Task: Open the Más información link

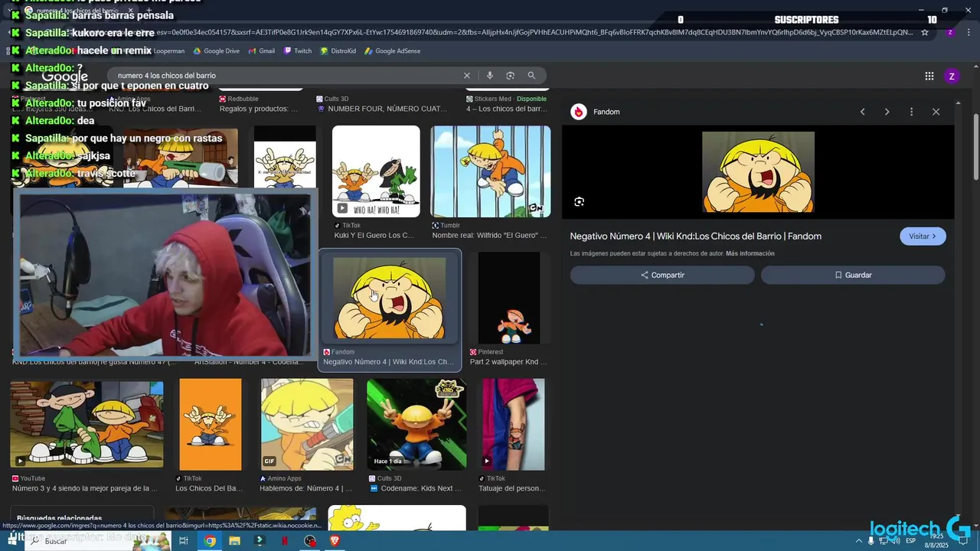Action: point(750,253)
